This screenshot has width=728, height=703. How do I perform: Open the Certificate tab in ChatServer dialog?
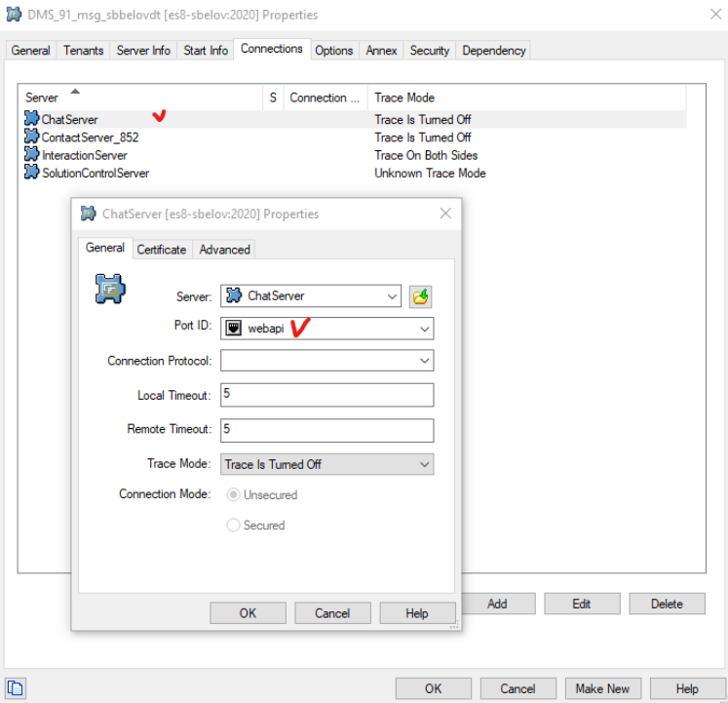tap(162, 250)
